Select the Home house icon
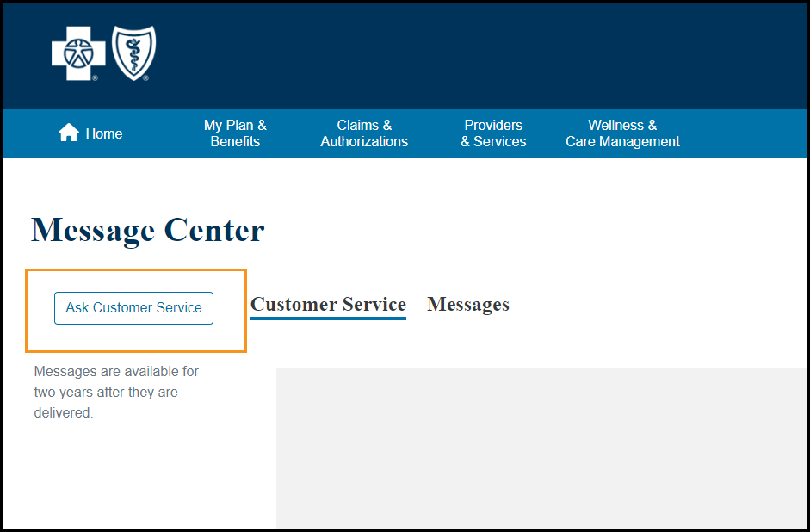This screenshot has height=532, width=810. (x=68, y=131)
